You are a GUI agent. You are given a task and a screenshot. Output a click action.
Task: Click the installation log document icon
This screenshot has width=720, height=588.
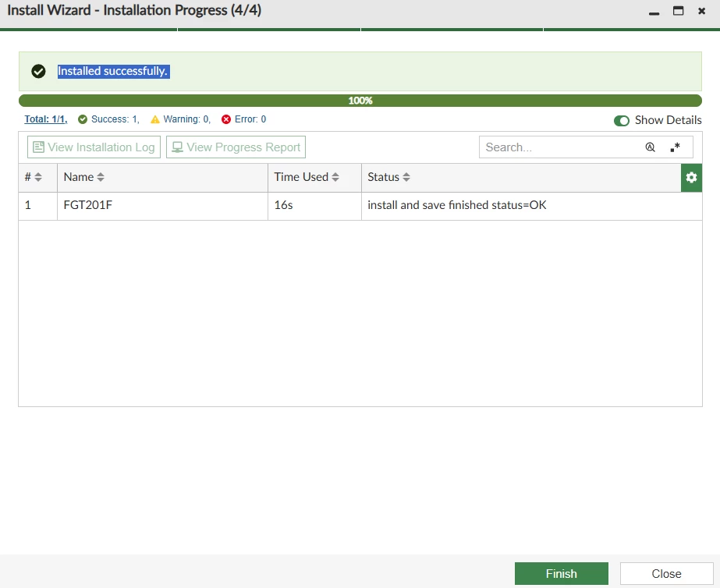click(x=38, y=147)
